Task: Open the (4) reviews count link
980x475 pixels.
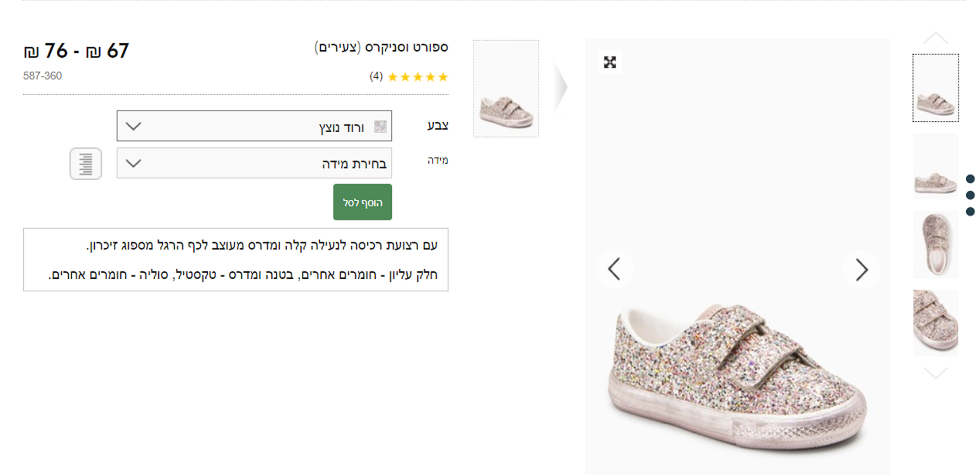Action: [376, 76]
